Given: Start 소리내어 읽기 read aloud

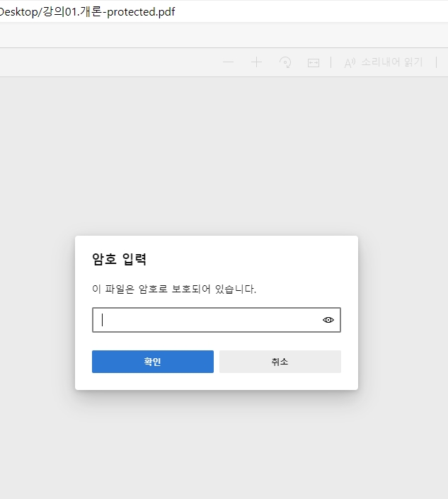Looking at the screenshot, I should [384, 62].
